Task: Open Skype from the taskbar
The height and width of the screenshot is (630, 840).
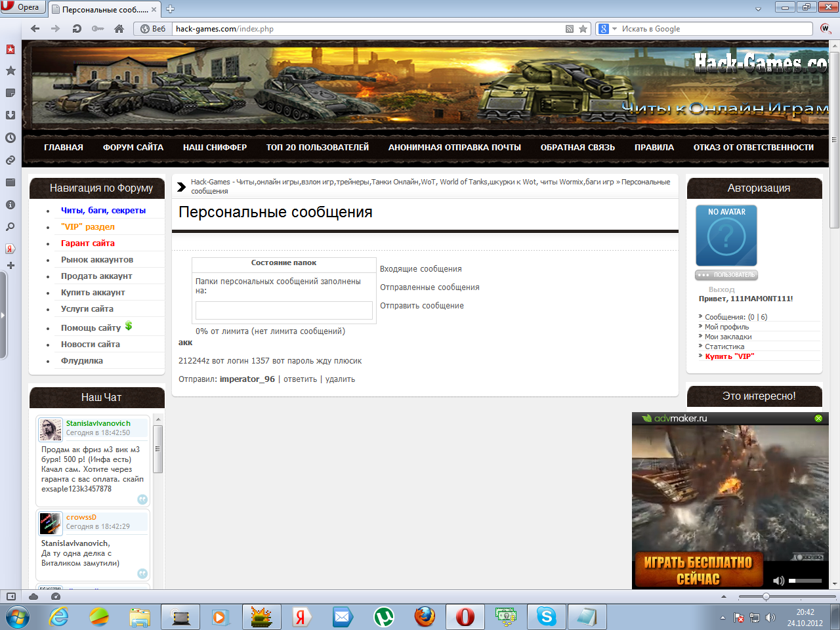Action: pyautogui.click(x=547, y=617)
